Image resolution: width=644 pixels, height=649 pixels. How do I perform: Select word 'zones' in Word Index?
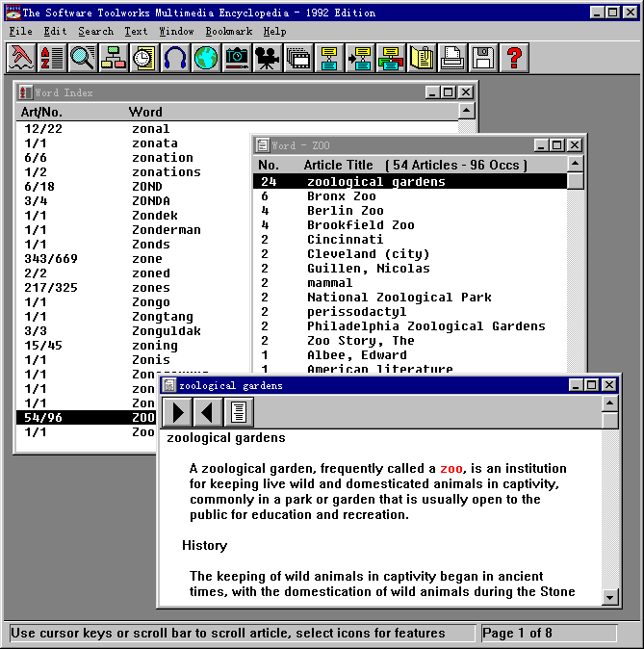151,288
